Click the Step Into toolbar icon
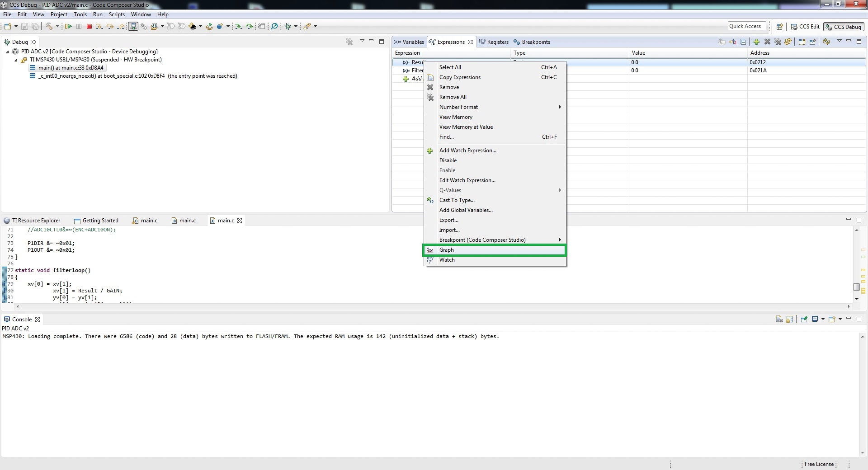This screenshot has width=868, height=470. pyautogui.click(x=99, y=27)
